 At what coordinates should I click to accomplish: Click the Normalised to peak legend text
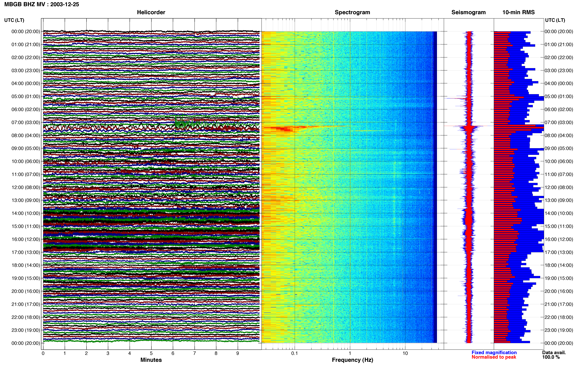(x=494, y=357)
